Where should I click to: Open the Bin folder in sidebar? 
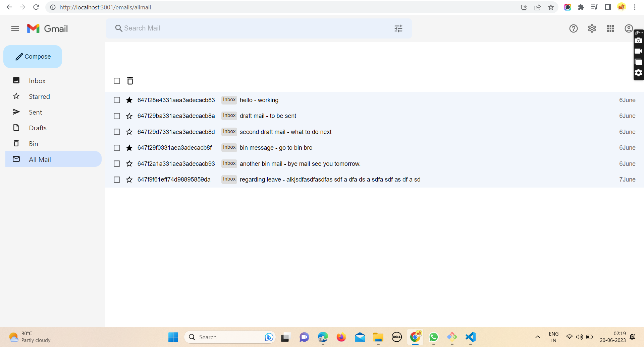point(33,144)
